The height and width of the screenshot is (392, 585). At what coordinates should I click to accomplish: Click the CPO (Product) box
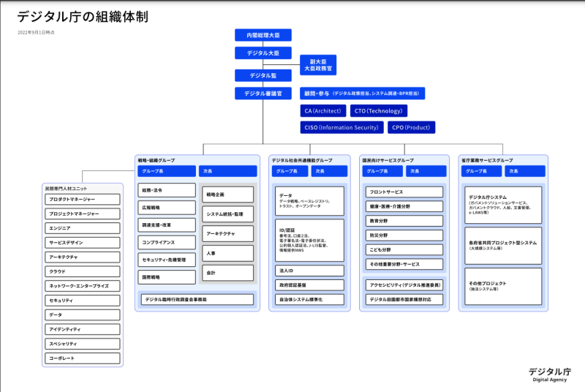pos(411,127)
